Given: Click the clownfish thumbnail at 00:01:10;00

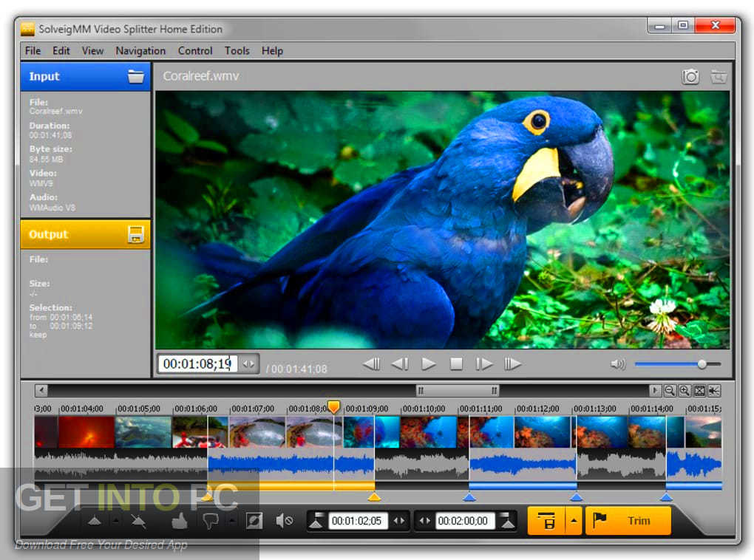Looking at the screenshot, I should coord(428,432).
